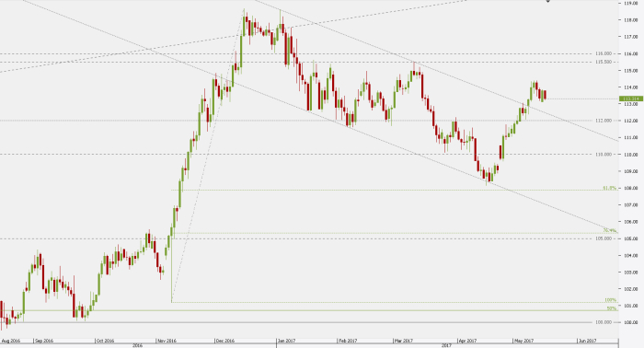Image resolution: width=644 pixels, height=348 pixels.
Task: Click Jun 2017 on the time axis
Action: click(587, 341)
